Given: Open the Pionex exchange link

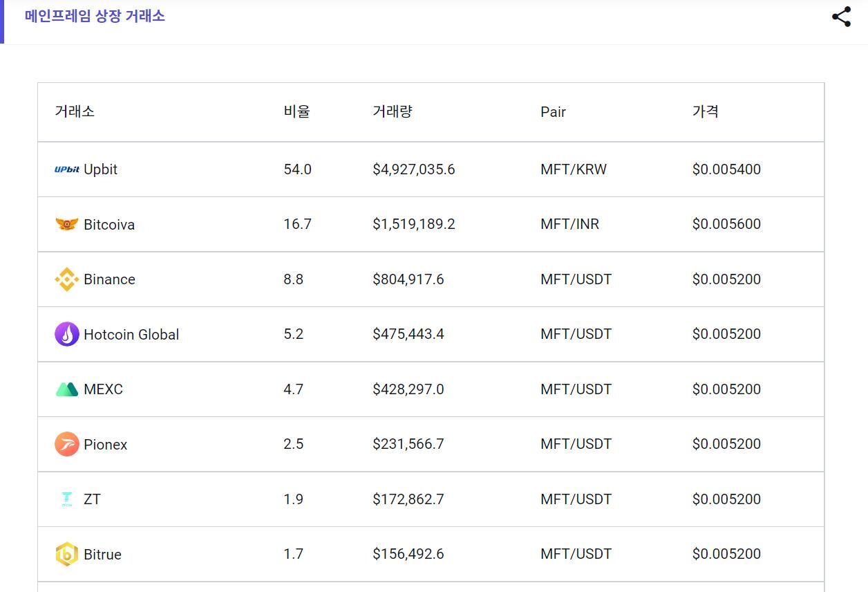Looking at the screenshot, I should click(x=106, y=445).
